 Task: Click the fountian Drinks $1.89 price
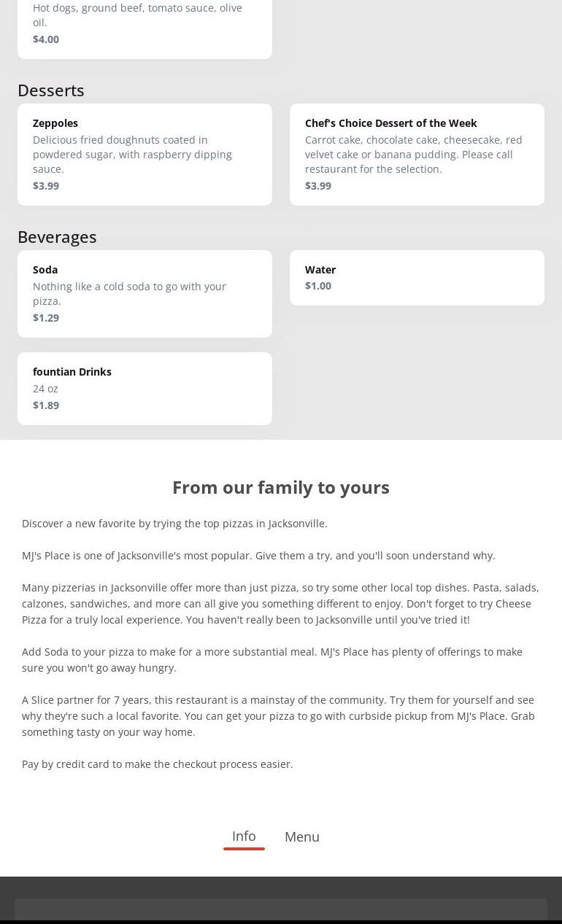point(46,405)
